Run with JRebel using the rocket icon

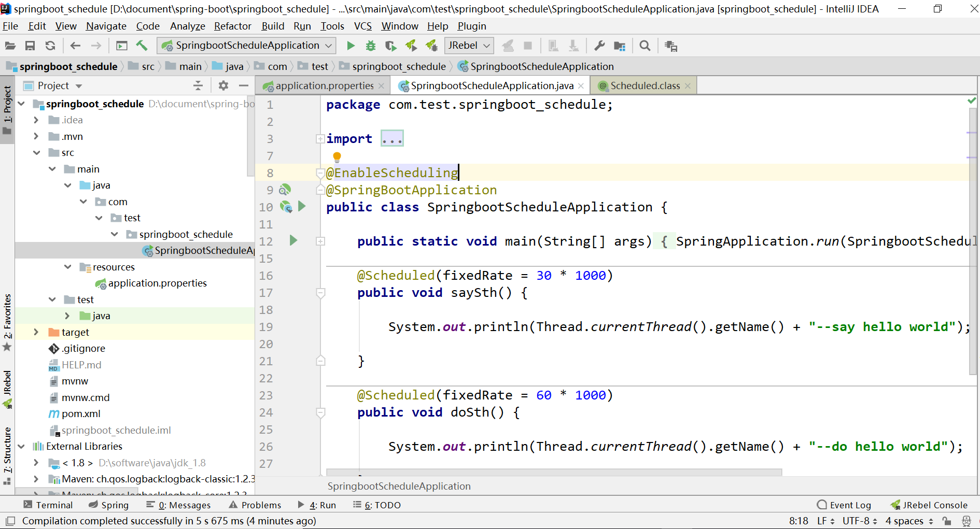point(411,46)
